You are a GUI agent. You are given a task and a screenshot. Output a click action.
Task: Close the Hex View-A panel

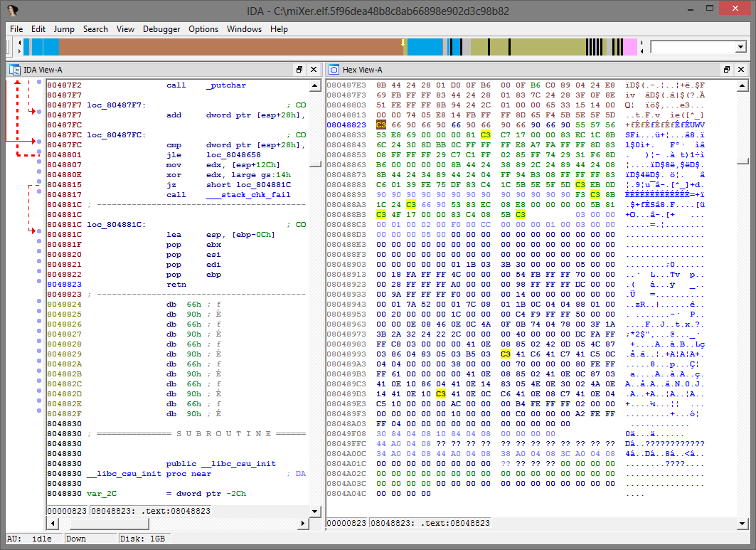(741, 70)
